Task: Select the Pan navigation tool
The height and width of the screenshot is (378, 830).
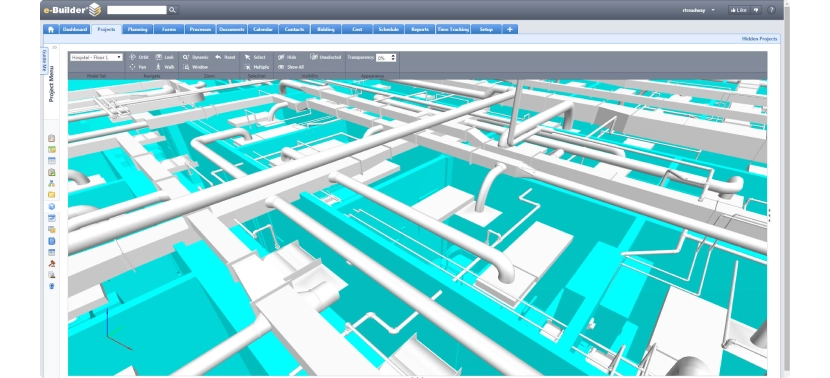Action: 138,67
